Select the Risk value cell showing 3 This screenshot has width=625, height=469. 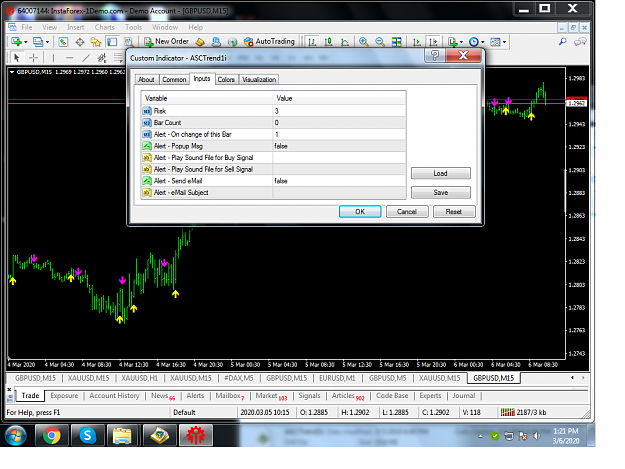[339, 111]
